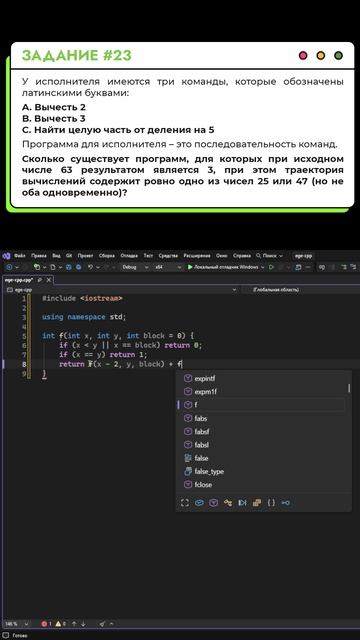Toggle the tan stacked-squares filter icon
The height and width of the screenshot is (640, 360).
[x=257, y=503]
